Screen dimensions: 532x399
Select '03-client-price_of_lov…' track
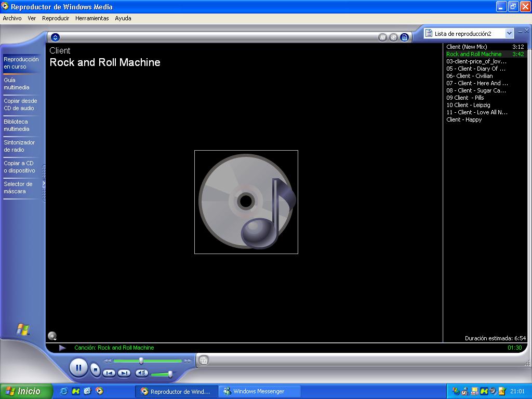point(485,61)
